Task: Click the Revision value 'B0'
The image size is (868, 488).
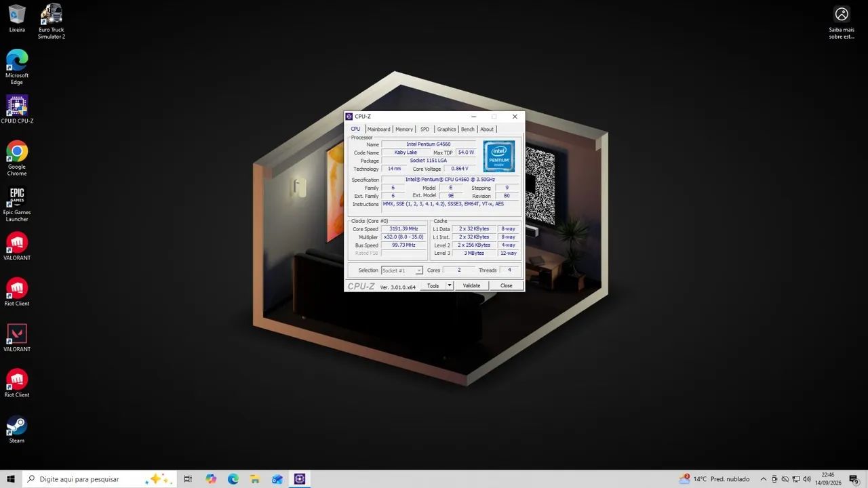Action: coord(507,196)
